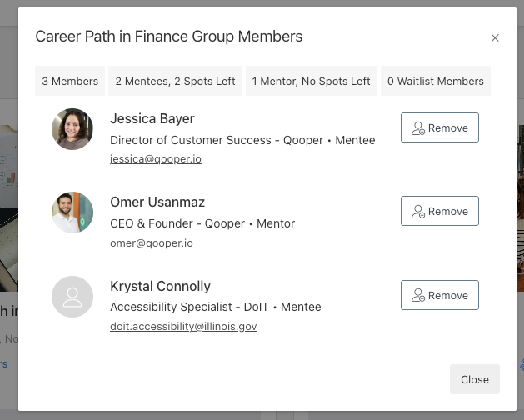524x420 pixels.
Task: Click the Close button at bottom
Action: click(475, 379)
